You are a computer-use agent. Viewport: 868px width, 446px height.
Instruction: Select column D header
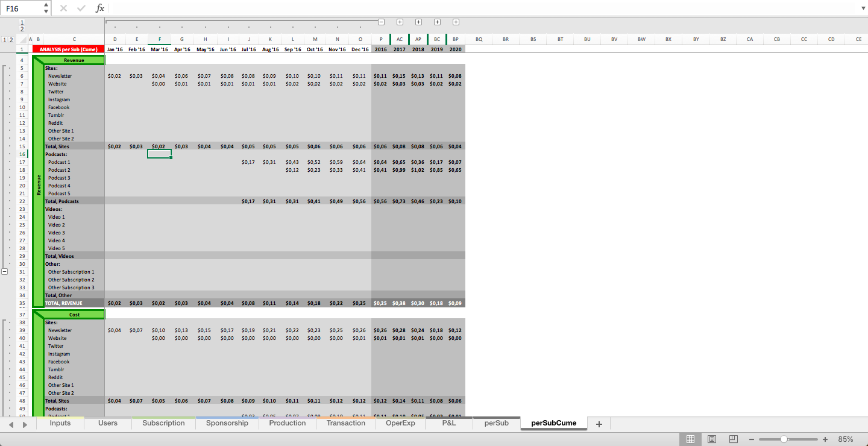click(x=115, y=39)
